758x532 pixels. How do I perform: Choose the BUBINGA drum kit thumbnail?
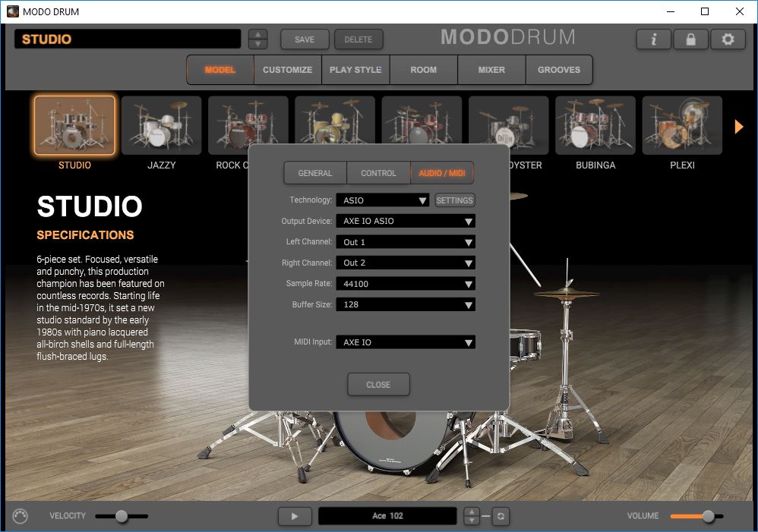pos(595,126)
